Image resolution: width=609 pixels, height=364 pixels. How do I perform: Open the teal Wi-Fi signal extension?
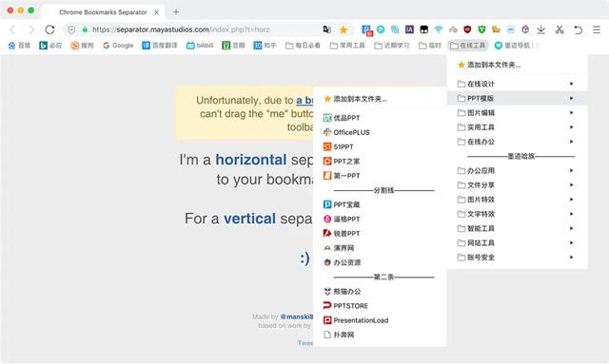[x=439, y=29]
